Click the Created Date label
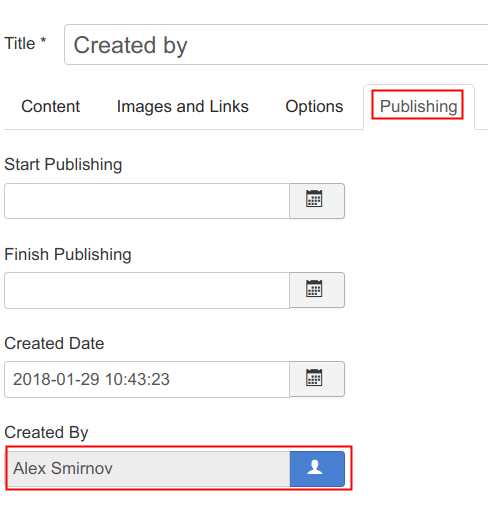 tap(54, 343)
